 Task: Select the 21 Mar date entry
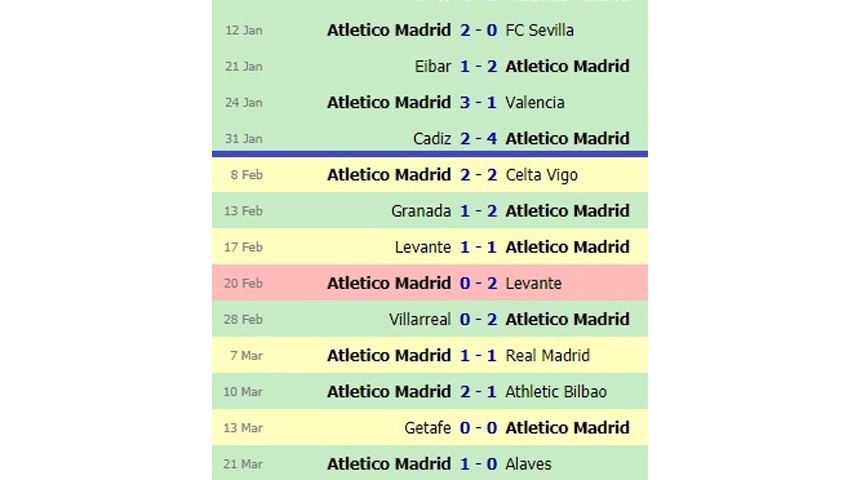pyautogui.click(x=243, y=465)
